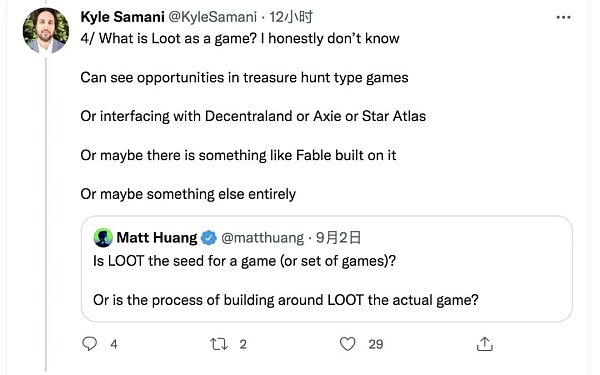
Task: Click the retweet count 2
Action: click(x=243, y=344)
